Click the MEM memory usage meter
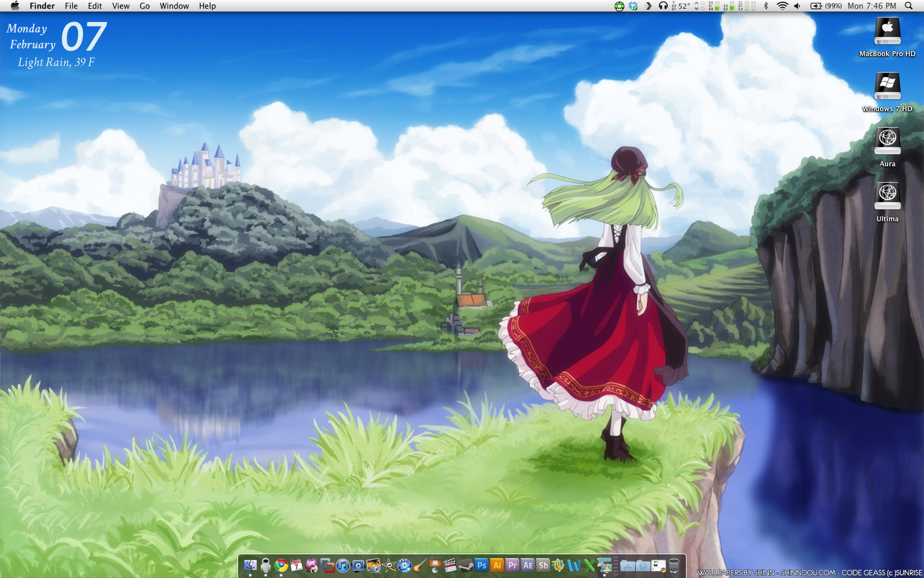The width and height of the screenshot is (924, 578). click(714, 6)
